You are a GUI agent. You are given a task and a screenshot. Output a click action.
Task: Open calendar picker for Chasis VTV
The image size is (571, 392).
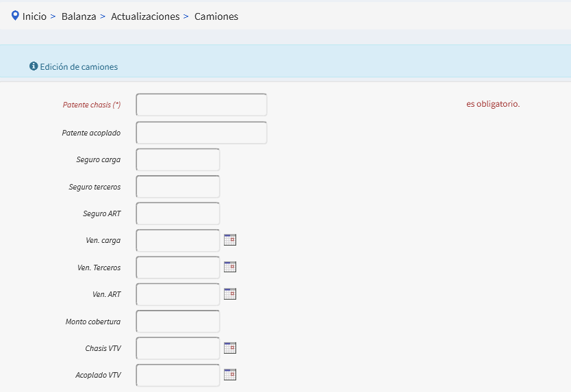pyautogui.click(x=230, y=348)
